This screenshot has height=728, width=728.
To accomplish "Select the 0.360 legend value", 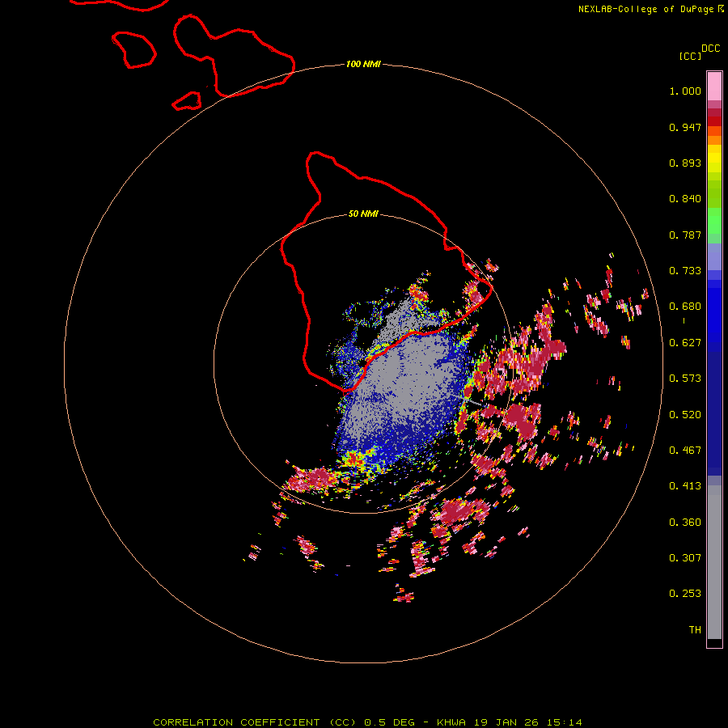I will point(685,523).
